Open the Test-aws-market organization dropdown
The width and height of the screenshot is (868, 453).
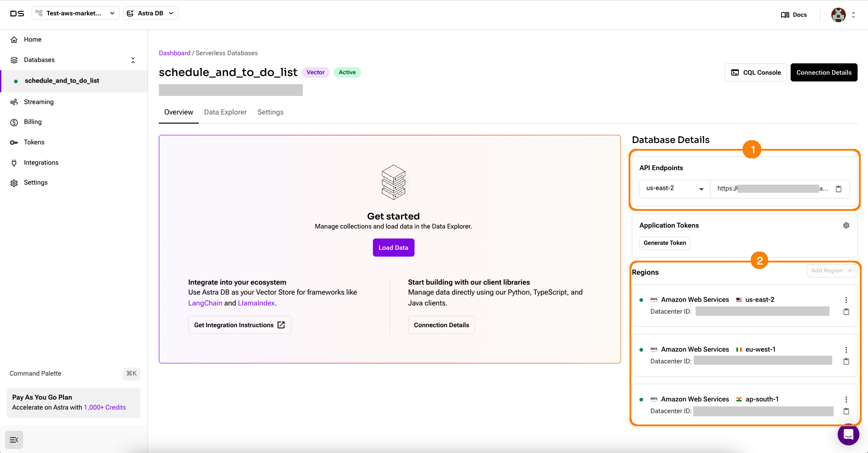(76, 14)
